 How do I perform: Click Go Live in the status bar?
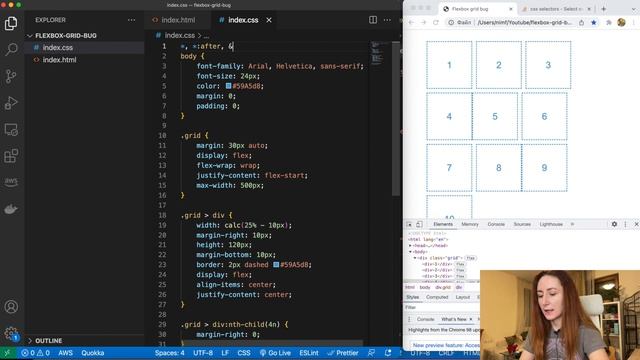[275, 353]
